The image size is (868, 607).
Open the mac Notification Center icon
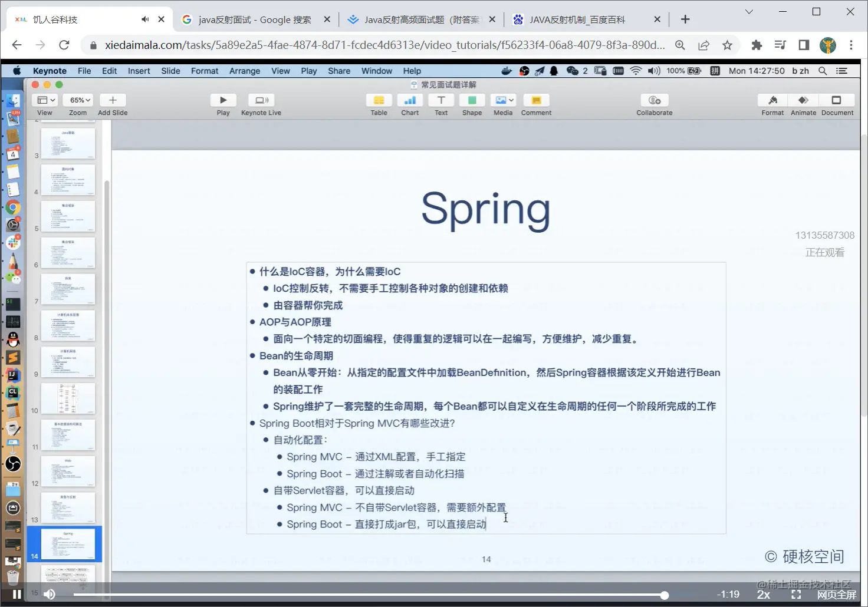tap(842, 71)
